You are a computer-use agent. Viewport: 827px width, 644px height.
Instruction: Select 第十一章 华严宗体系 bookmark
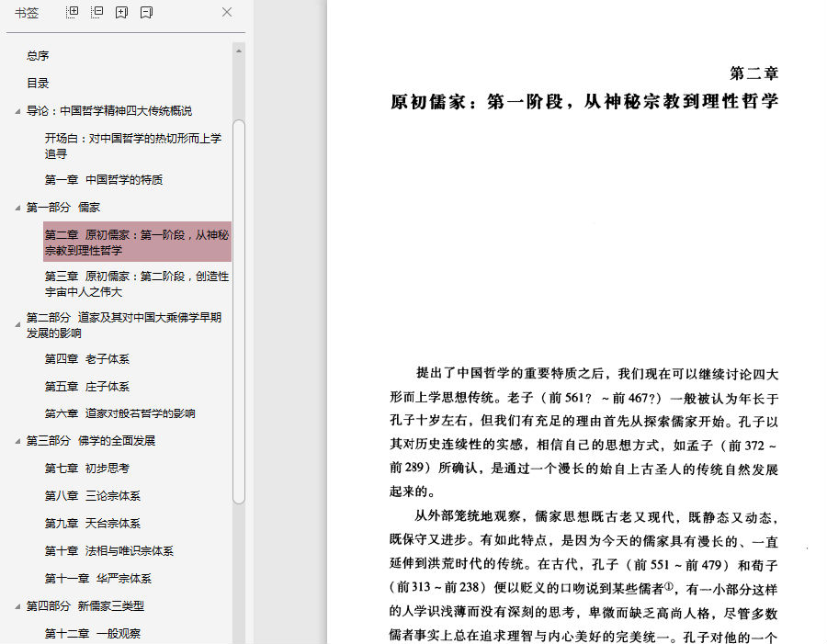pos(98,579)
